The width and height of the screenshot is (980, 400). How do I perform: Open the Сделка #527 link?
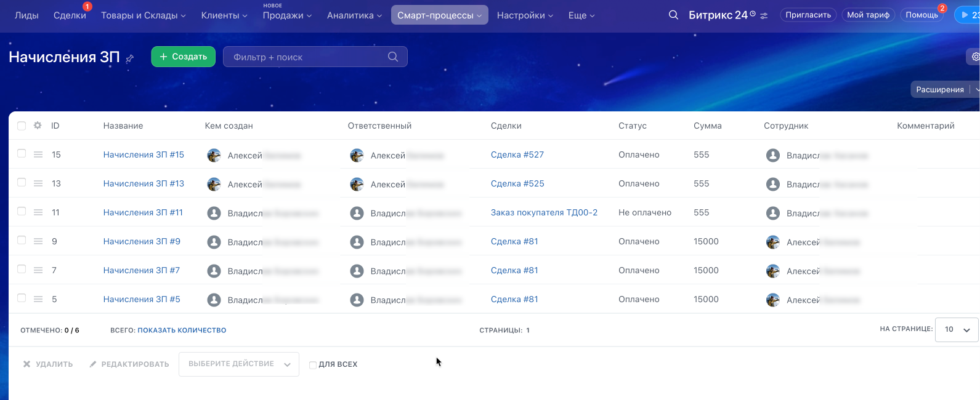click(x=517, y=154)
